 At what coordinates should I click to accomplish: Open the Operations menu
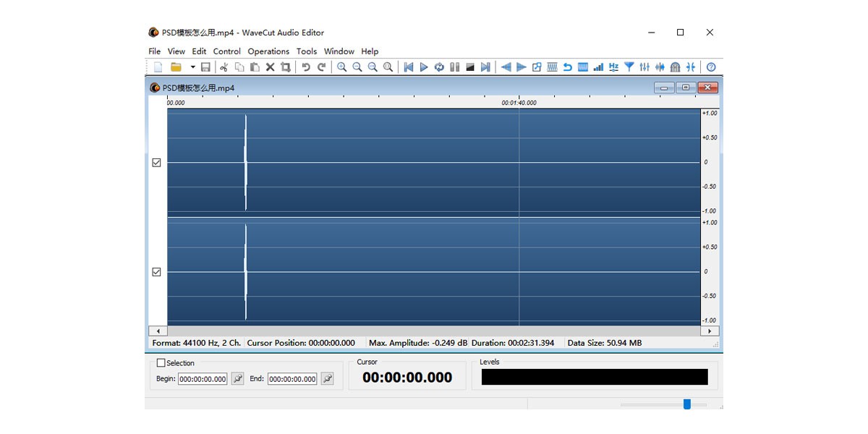point(268,51)
